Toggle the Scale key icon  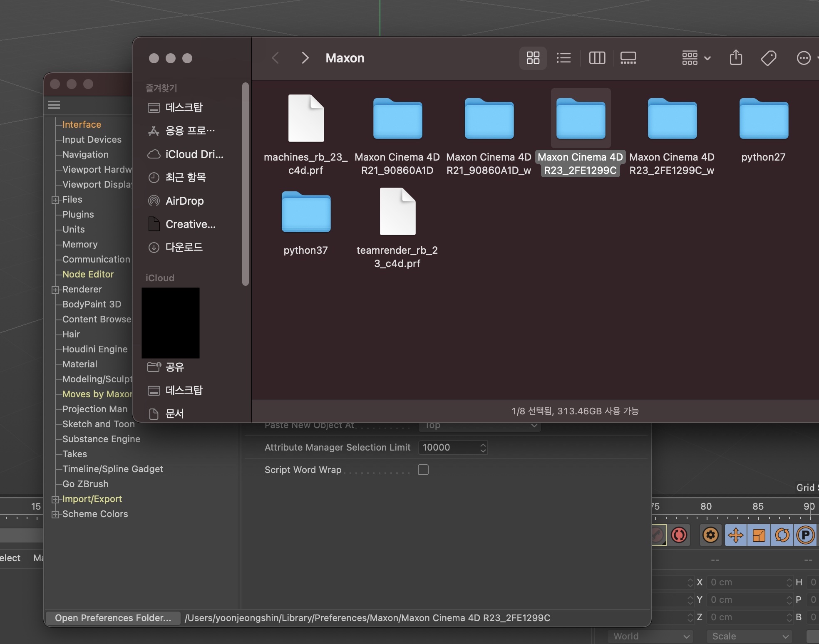pos(759,535)
